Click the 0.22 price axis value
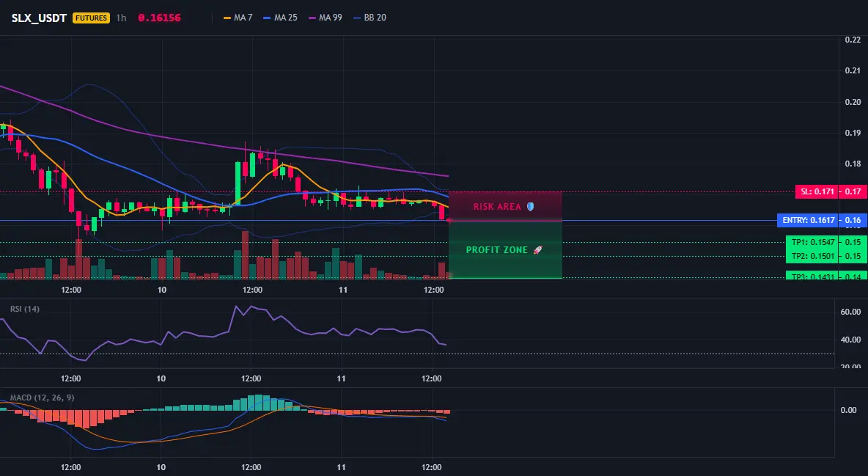This screenshot has height=476, width=868. click(x=853, y=40)
